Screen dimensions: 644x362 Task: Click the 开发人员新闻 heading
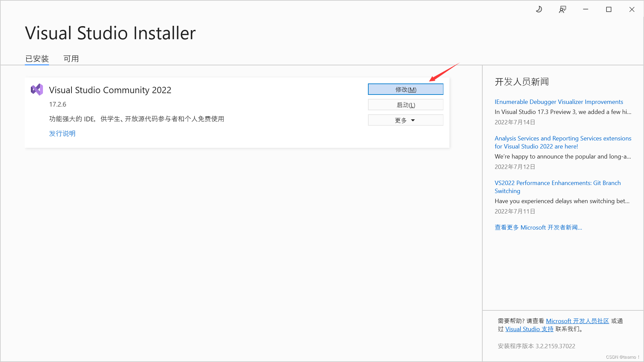pos(522,82)
